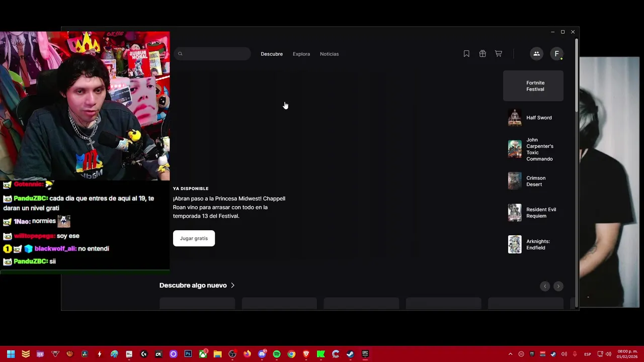Read the YA DISPONIBLE label
This screenshot has width=644, height=362.
pos(191,189)
